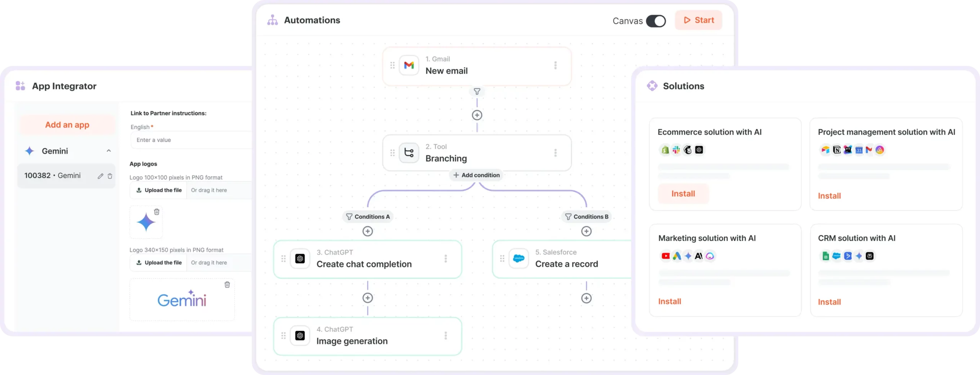This screenshot has height=375, width=980.
Task: Select the Conditions B branch label
Action: pyautogui.click(x=586, y=217)
